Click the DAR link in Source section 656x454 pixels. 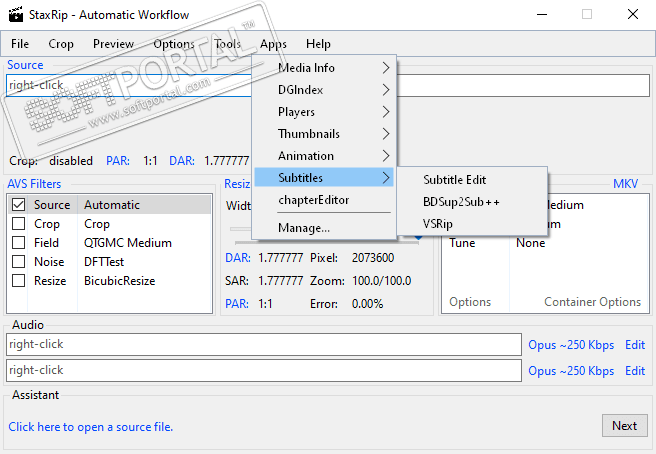182,161
